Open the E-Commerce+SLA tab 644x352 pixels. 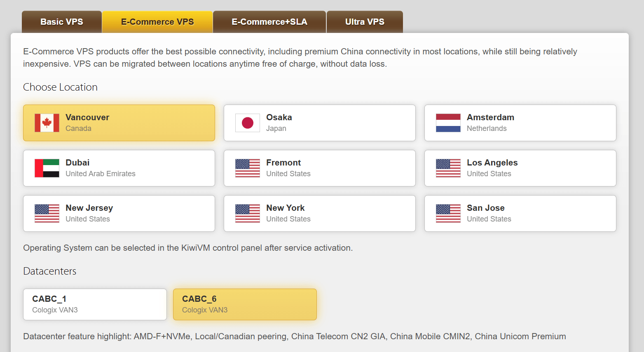(269, 22)
